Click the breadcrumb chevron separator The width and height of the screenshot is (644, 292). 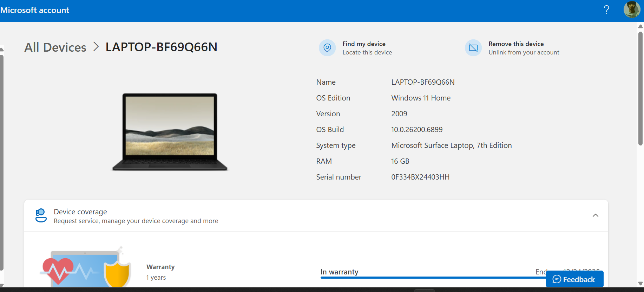tap(96, 47)
